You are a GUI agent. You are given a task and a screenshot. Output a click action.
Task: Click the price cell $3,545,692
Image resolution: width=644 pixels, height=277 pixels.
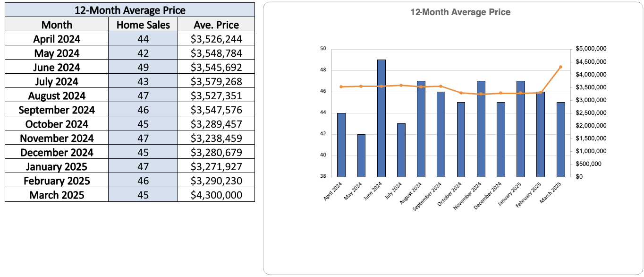tap(216, 67)
